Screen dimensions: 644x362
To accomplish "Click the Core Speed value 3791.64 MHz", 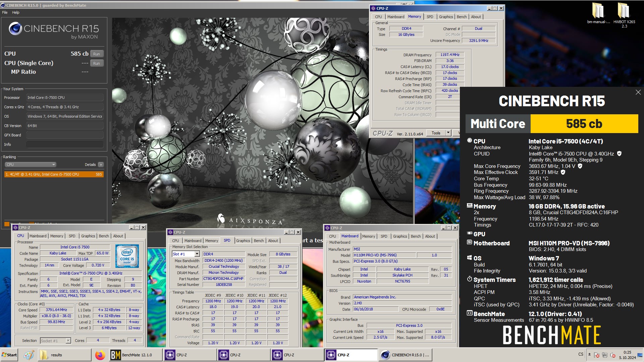I will (56, 310).
